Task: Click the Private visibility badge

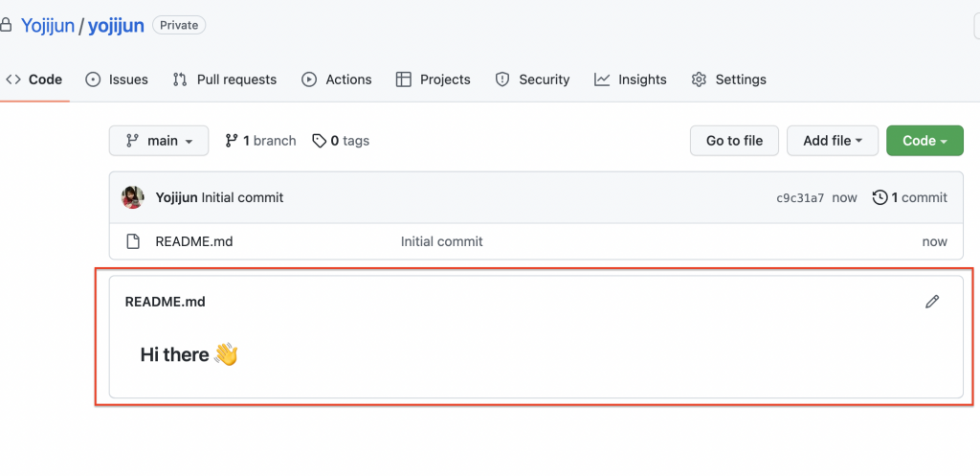Action: pyautogui.click(x=179, y=26)
